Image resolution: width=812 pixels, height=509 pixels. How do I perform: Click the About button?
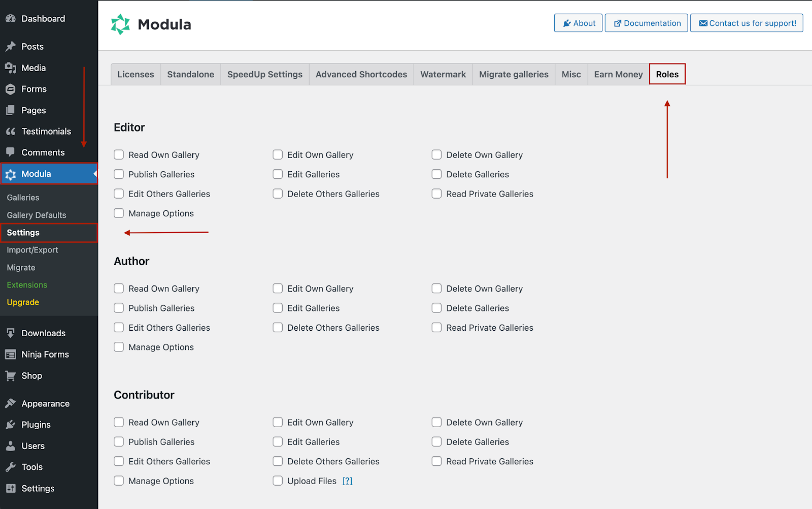[579, 23]
